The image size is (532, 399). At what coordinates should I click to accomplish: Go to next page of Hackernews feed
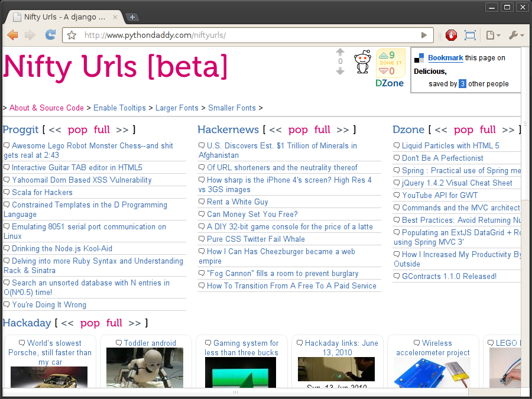(x=343, y=129)
